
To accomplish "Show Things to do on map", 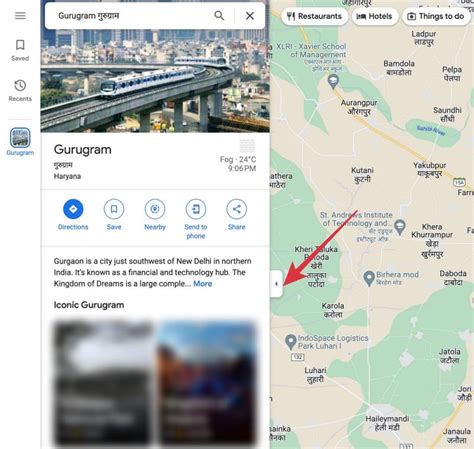I will pyautogui.click(x=437, y=16).
